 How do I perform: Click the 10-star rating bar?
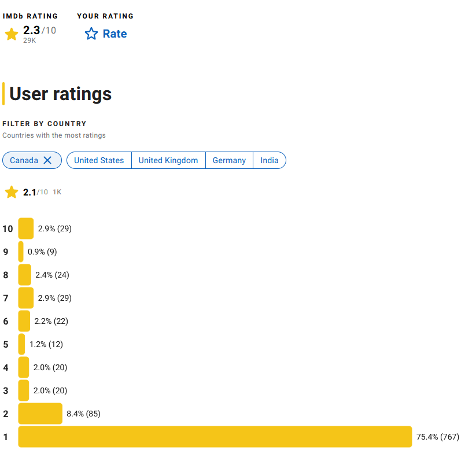(x=26, y=228)
